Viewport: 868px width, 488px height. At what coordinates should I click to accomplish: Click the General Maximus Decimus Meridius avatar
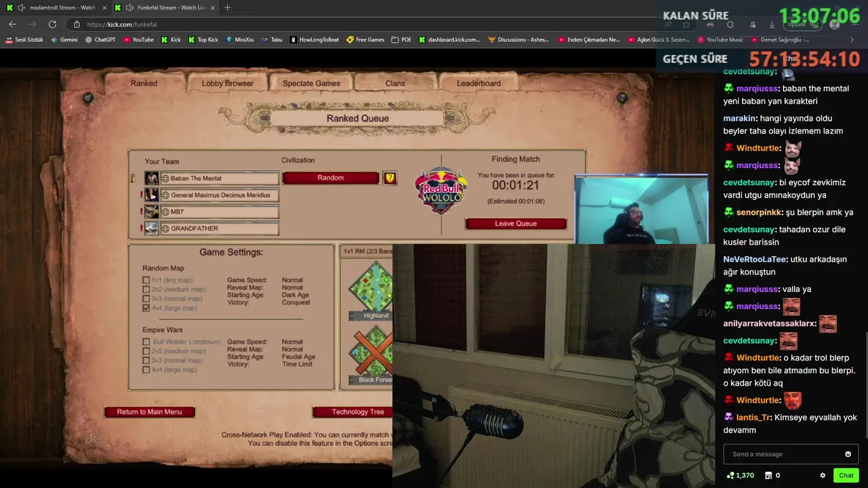click(x=152, y=195)
